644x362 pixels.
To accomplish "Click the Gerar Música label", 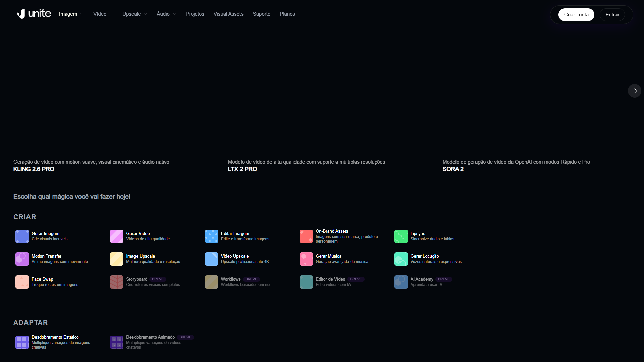I will coord(329,256).
